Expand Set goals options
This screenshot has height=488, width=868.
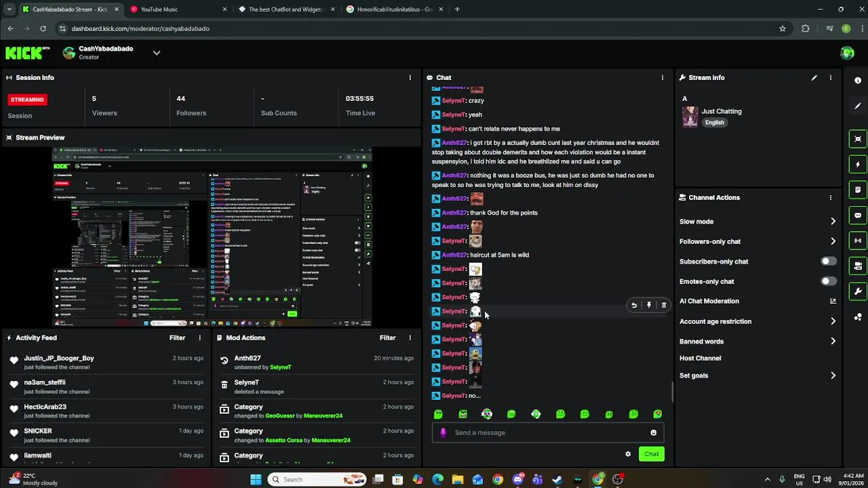833,375
